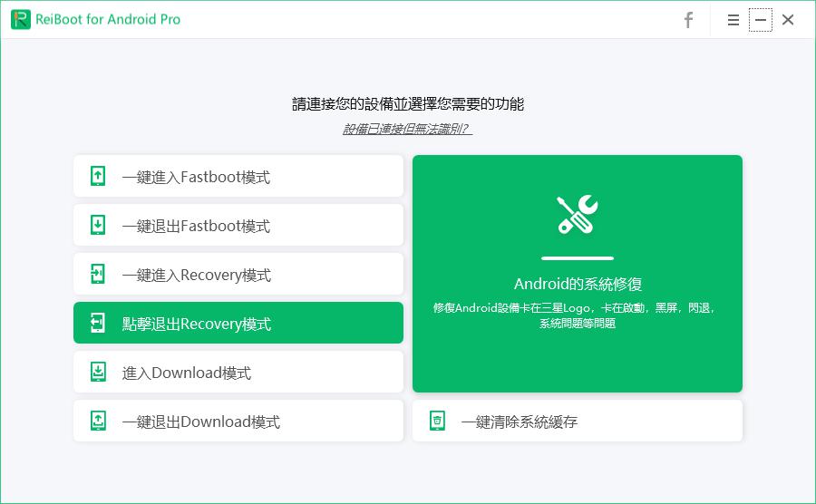Image resolution: width=816 pixels, height=504 pixels.
Task: Click the trash icon for clearing system cache
Action: pos(437,422)
